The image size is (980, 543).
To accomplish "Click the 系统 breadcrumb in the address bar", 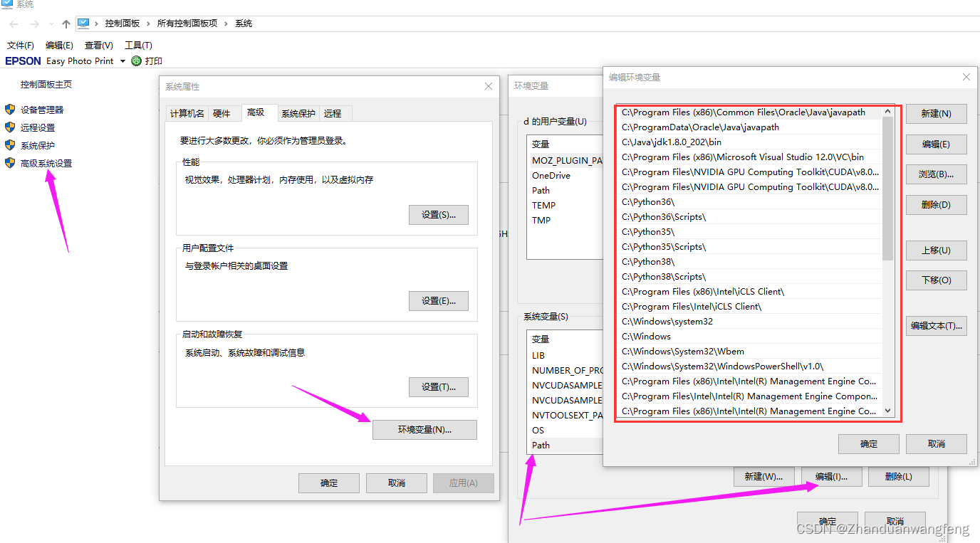I will [244, 23].
